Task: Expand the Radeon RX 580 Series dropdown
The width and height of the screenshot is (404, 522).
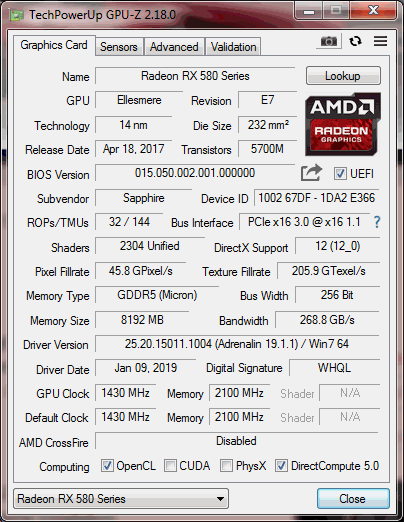Action: (121, 499)
